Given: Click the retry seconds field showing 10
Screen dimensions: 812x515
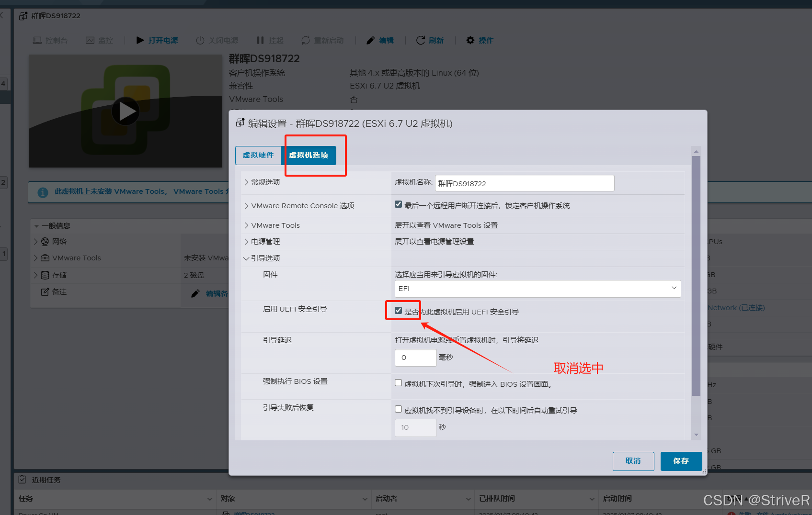Looking at the screenshot, I should [415, 427].
